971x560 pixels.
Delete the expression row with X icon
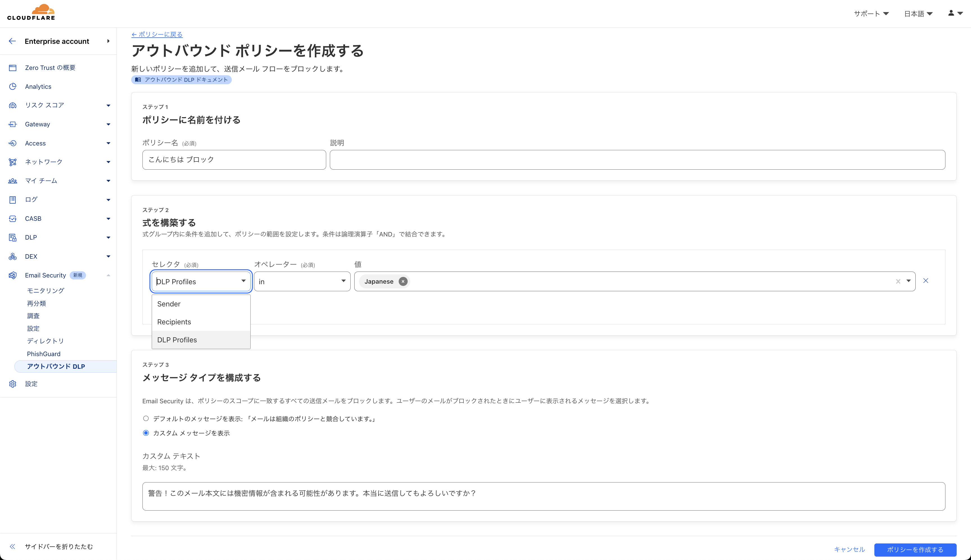(x=925, y=281)
